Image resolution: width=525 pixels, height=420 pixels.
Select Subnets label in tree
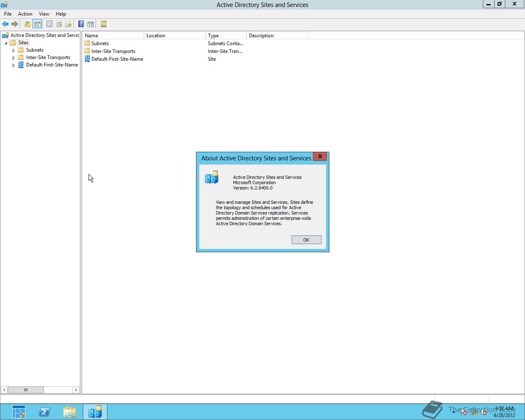pyautogui.click(x=35, y=50)
